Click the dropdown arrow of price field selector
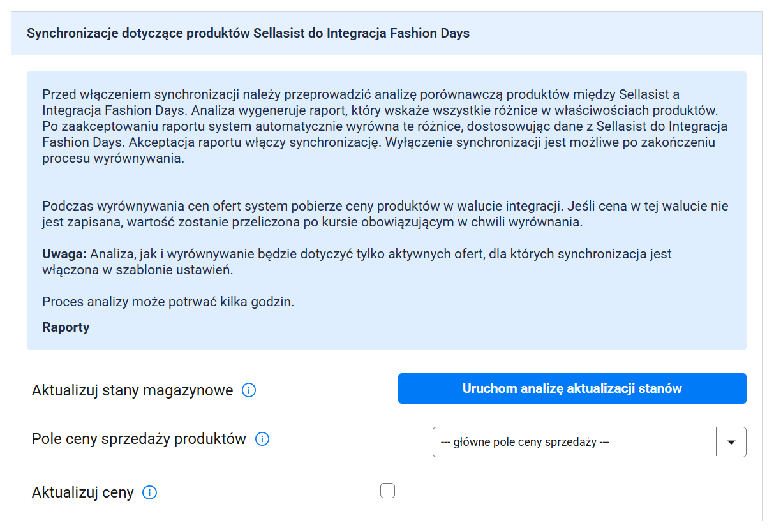Viewport: 774px width, 532px height. click(731, 442)
